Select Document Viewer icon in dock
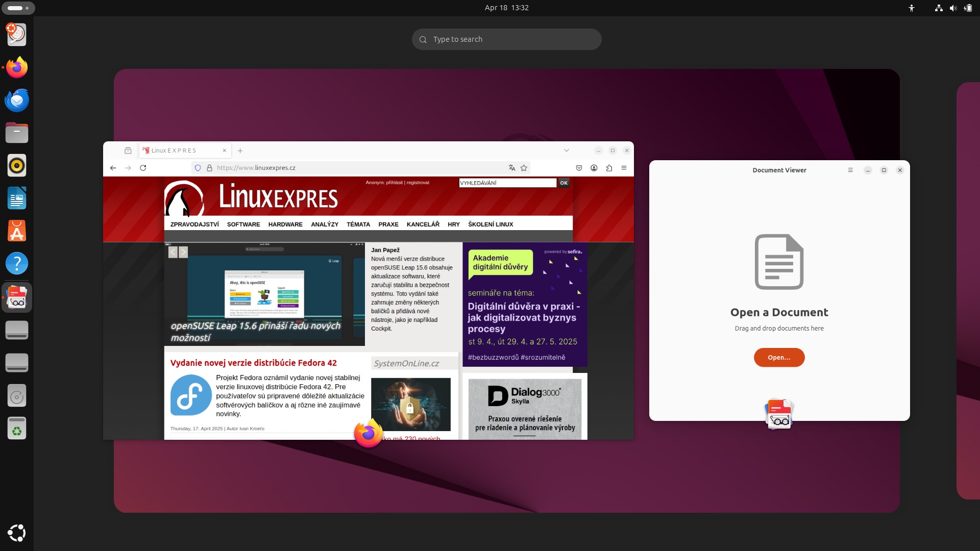 pyautogui.click(x=17, y=297)
